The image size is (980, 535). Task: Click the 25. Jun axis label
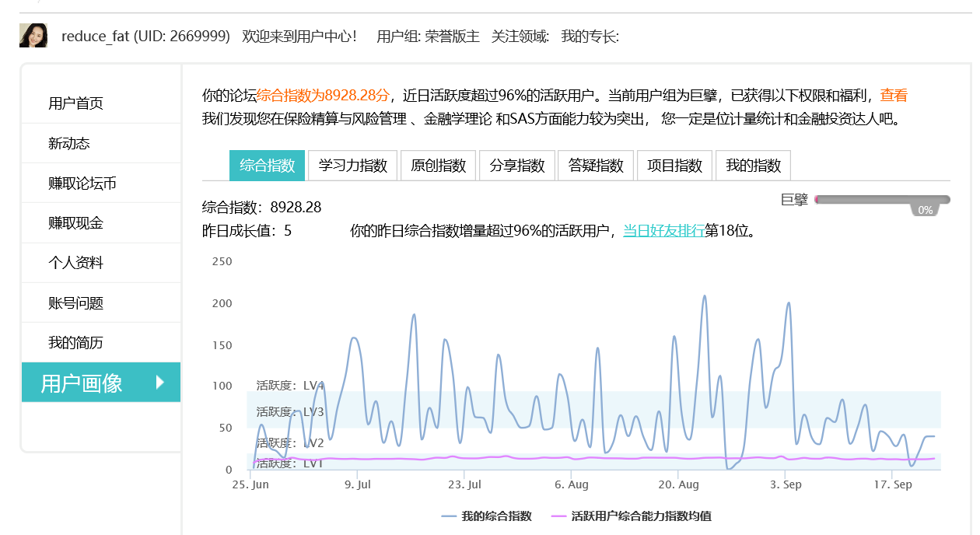tap(251, 484)
